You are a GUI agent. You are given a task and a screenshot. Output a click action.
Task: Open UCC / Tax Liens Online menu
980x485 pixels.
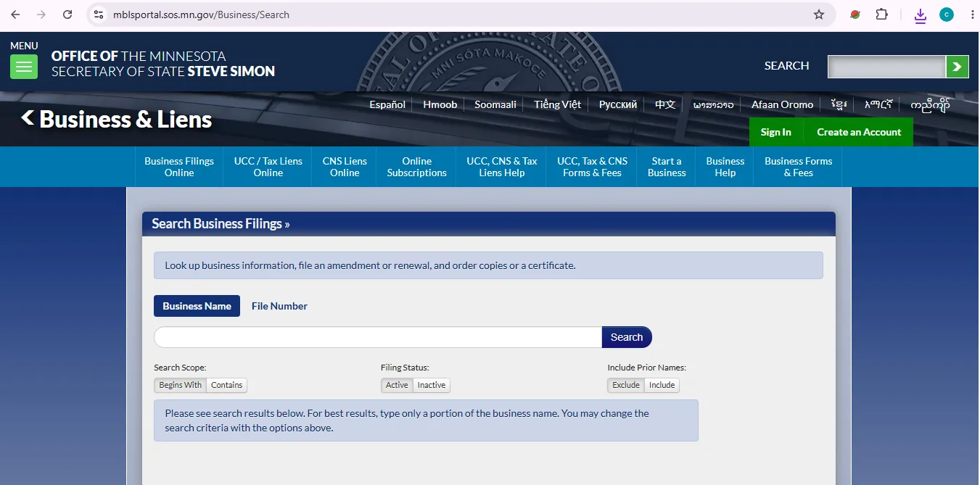[268, 167]
